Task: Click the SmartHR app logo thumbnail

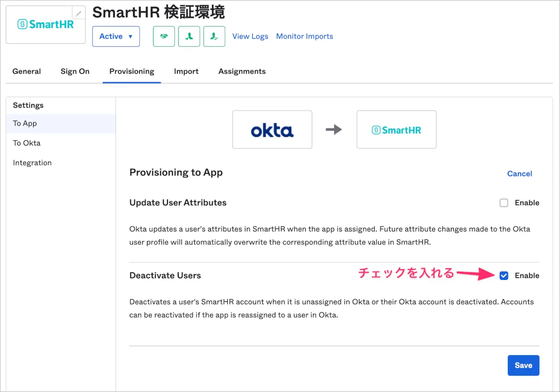Action: click(x=45, y=25)
